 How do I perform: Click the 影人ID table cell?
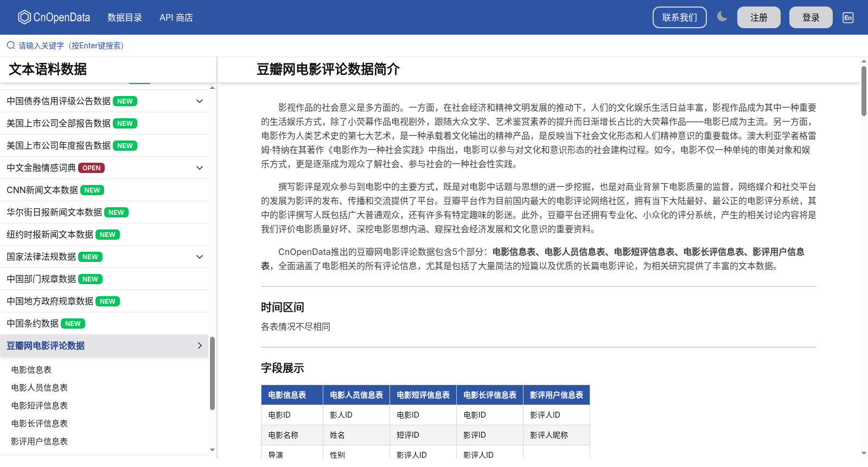tap(356, 415)
